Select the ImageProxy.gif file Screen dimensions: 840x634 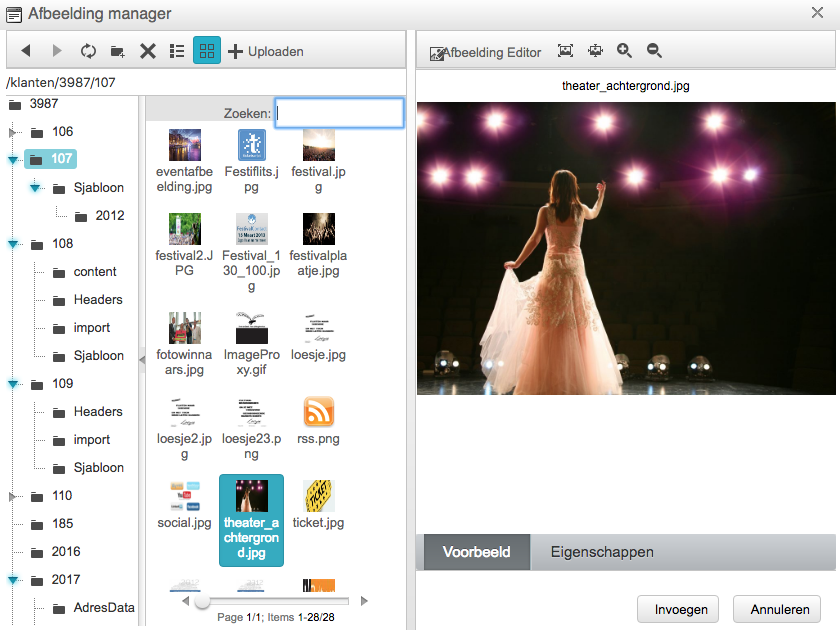[x=251, y=345]
